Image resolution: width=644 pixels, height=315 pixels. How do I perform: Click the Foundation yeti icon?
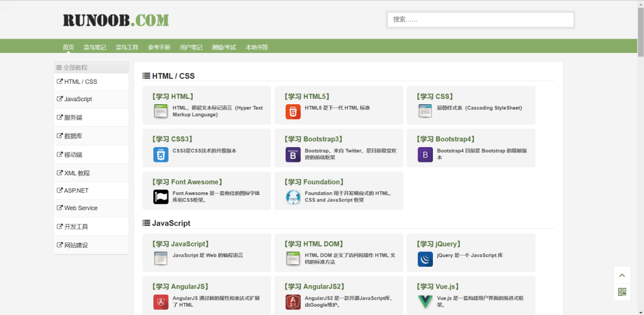coord(293,197)
